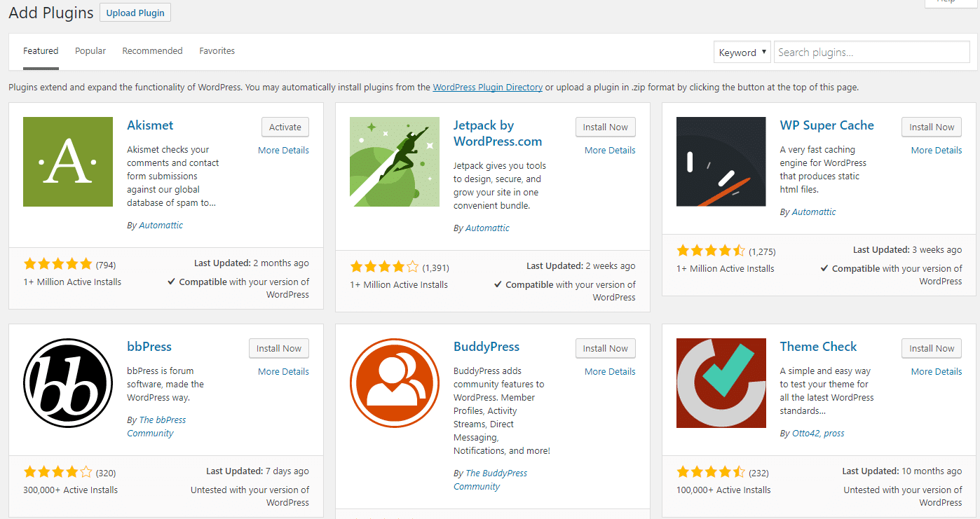This screenshot has height=519, width=980.
Task: Click the BuddyPress person icon
Action: coord(394,383)
